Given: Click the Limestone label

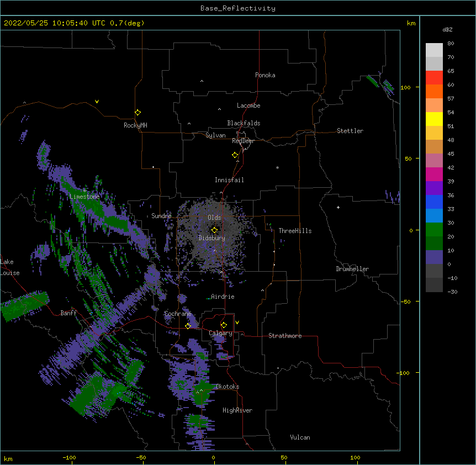Looking at the screenshot, I should coord(84,197).
